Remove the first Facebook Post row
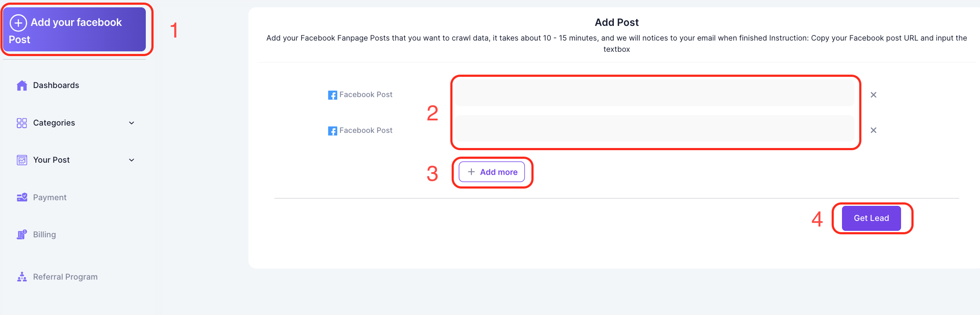 pyautogui.click(x=873, y=95)
